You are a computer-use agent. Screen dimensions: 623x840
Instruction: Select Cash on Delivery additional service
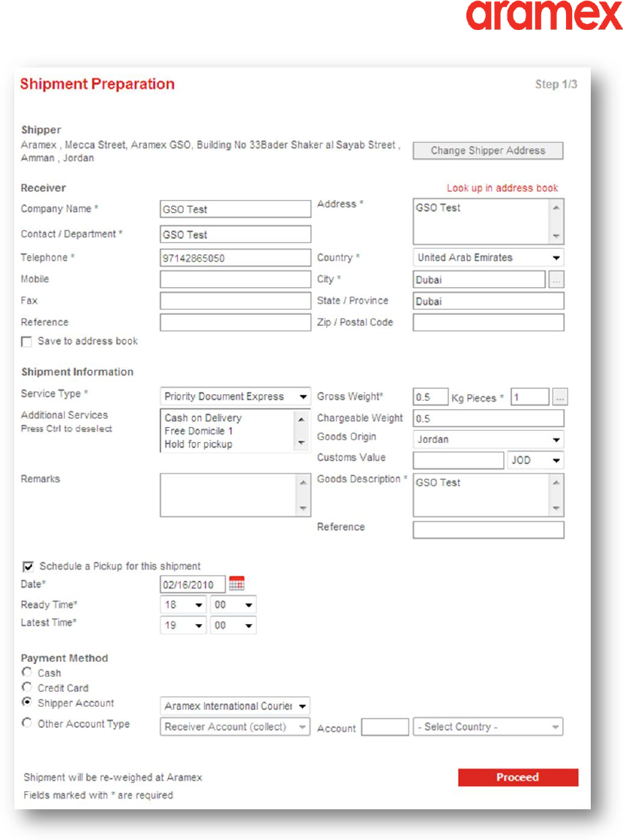203,418
